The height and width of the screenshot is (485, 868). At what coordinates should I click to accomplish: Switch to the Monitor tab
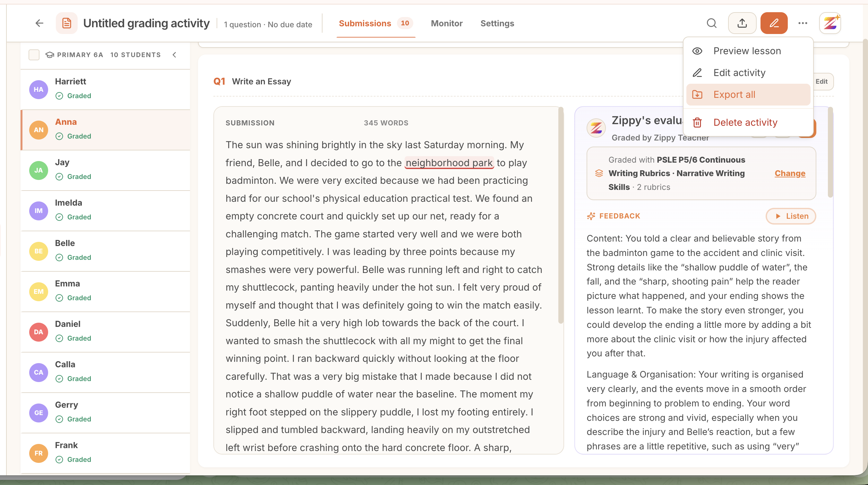point(446,23)
